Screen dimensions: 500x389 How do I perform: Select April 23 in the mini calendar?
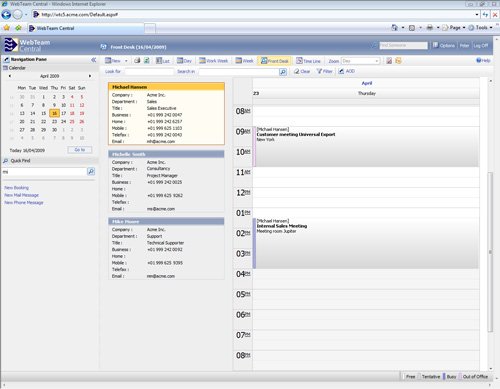pyautogui.click(x=54, y=122)
